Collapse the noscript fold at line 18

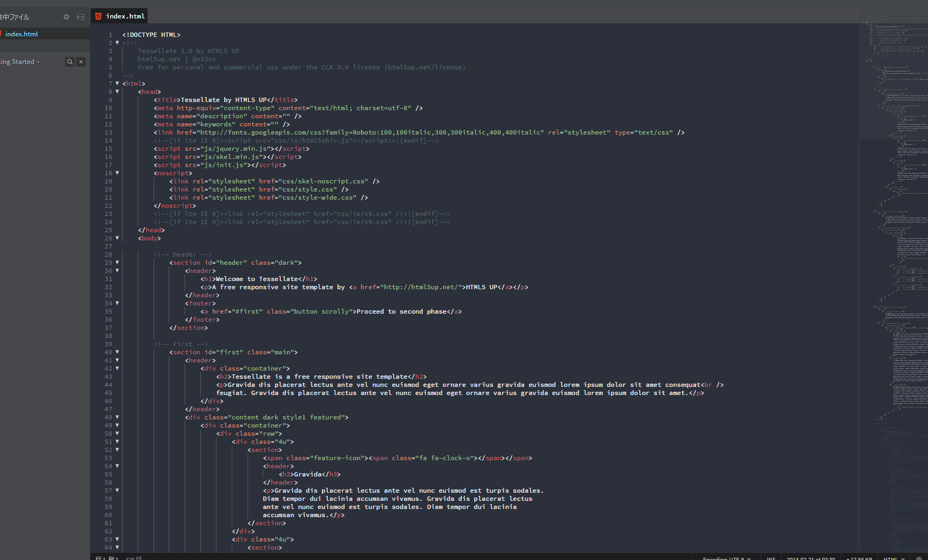click(117, 173)
